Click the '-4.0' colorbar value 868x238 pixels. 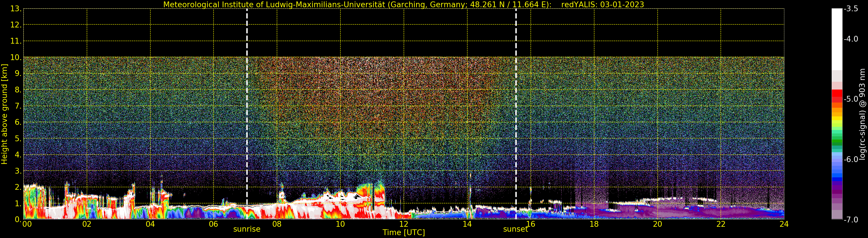tap(851, 39)
